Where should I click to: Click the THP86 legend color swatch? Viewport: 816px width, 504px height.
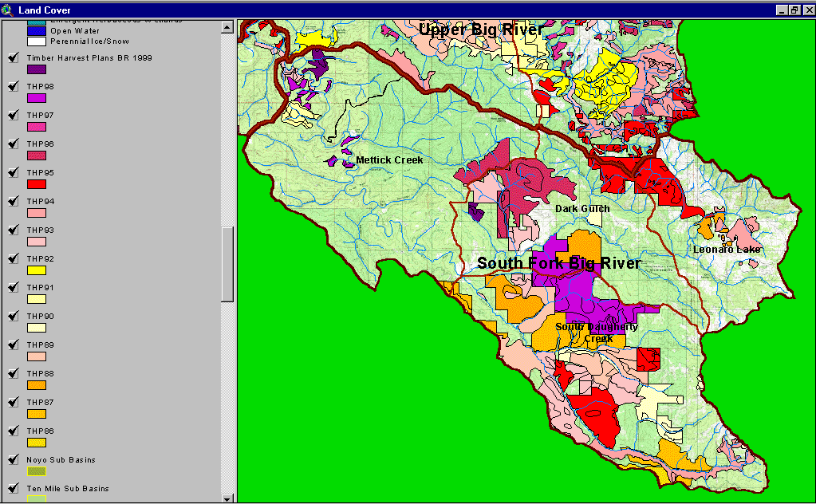(x=37, y=443)
